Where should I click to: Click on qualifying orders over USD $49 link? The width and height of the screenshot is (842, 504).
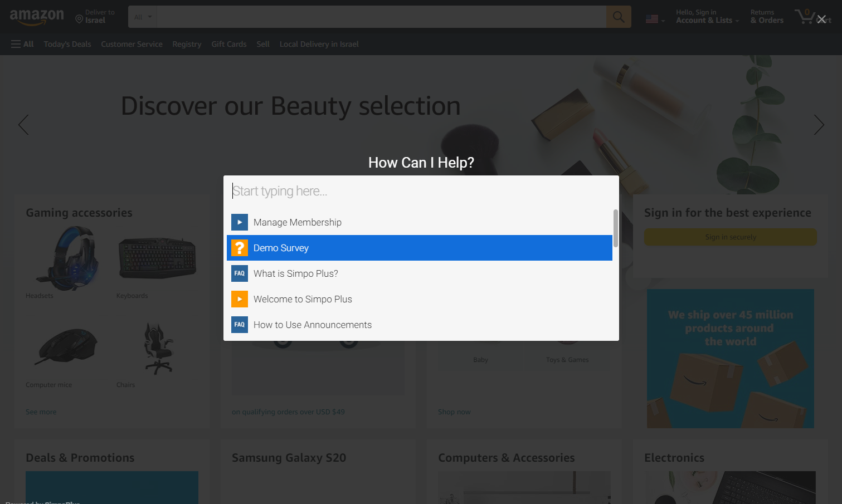click(288, 412)
